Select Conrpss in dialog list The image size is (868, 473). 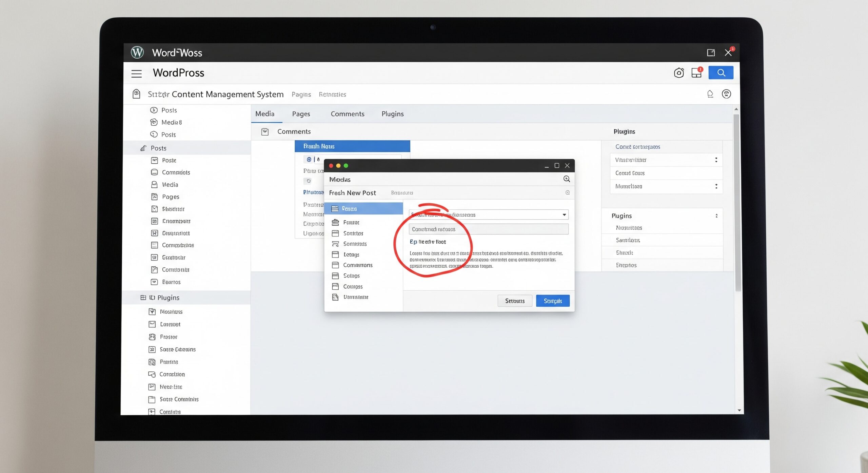click(353, 286)
